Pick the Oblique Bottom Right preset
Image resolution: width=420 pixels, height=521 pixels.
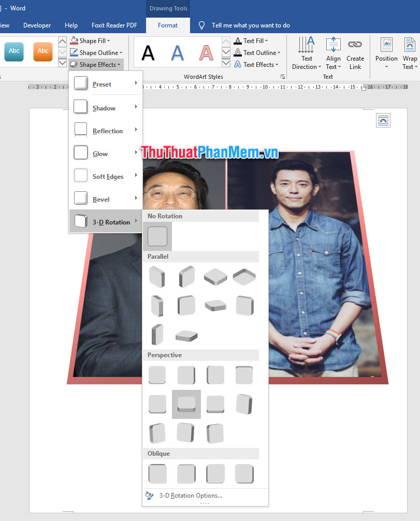244,474
